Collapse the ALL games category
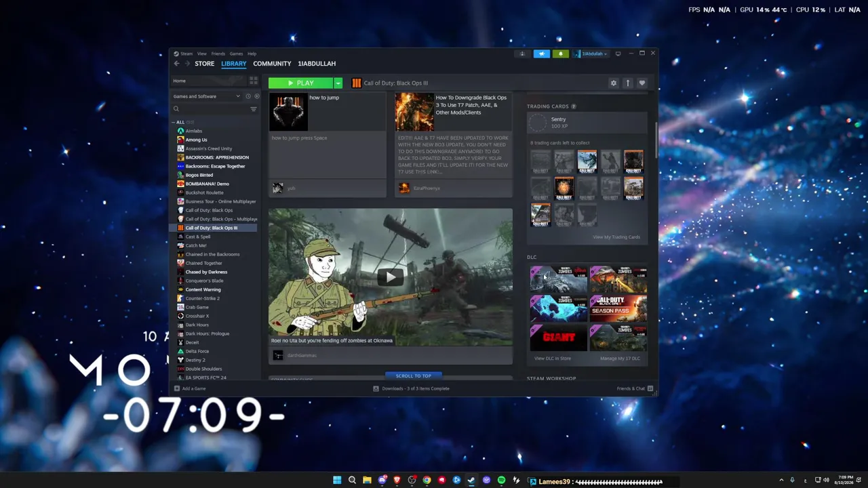Screen dimensions: 868x488 click(x=174, y=122)
